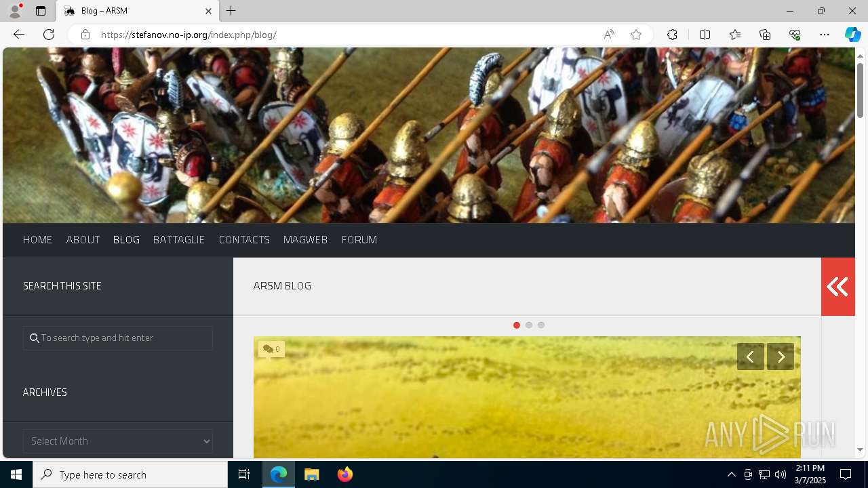The image size is (868, 488).
Task: Show hidden system tray icons
Action: pos(731,474)
